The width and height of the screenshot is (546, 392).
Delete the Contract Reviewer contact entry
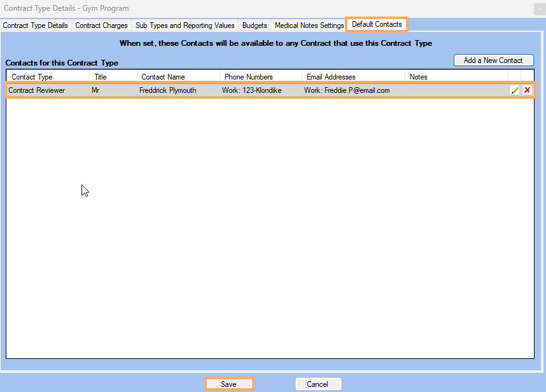[x=527, y=90]
